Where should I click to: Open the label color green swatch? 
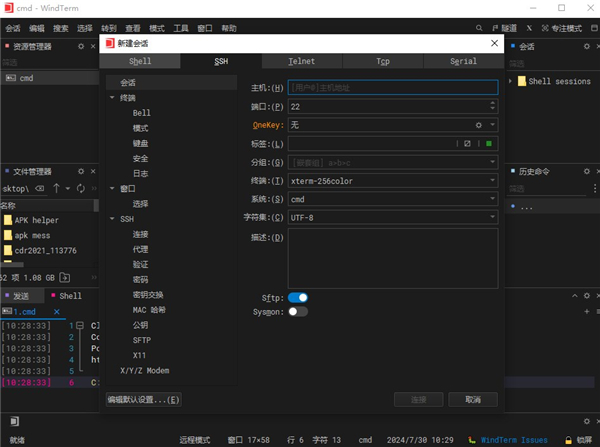490,143
